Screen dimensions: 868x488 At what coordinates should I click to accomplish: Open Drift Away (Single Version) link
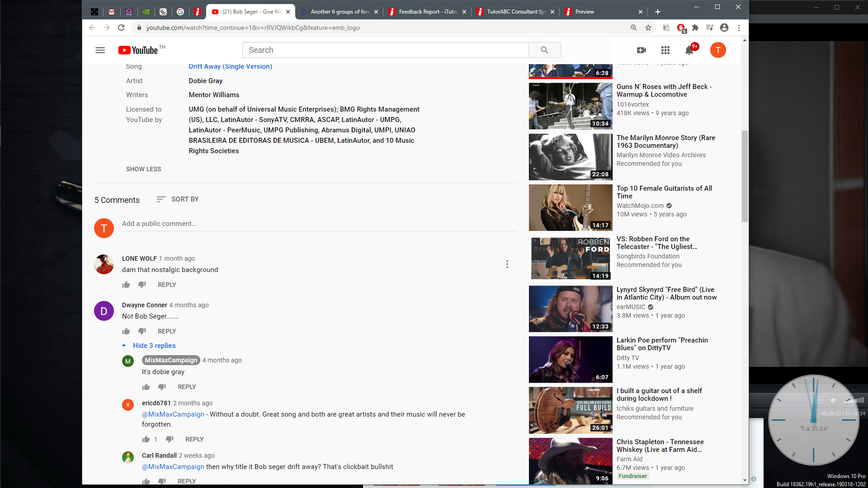230,66
